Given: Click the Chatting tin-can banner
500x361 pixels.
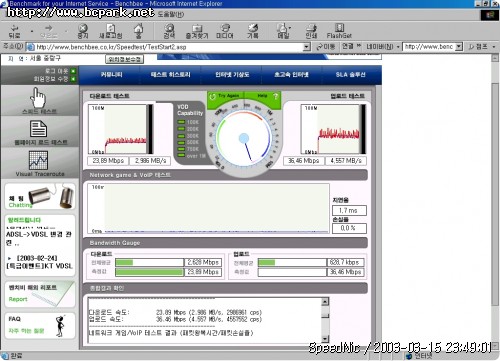Looking at the screenshot, I should click(40, 196).
